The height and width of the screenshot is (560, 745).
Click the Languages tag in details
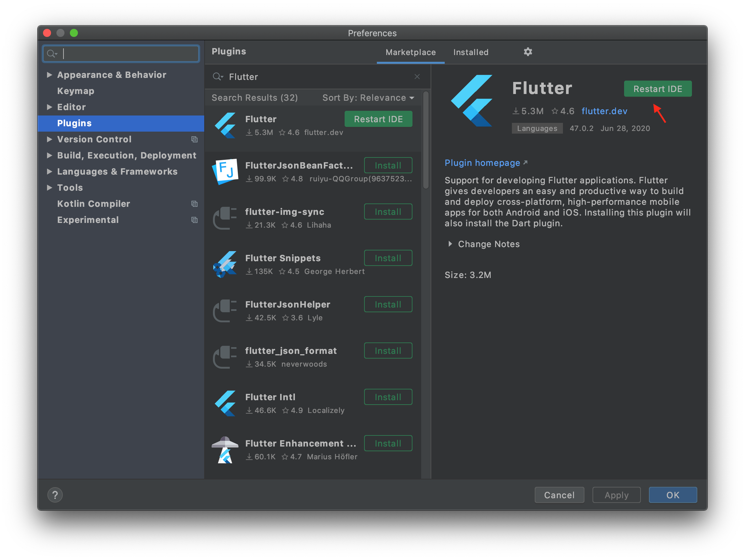[x=537, y=128]
